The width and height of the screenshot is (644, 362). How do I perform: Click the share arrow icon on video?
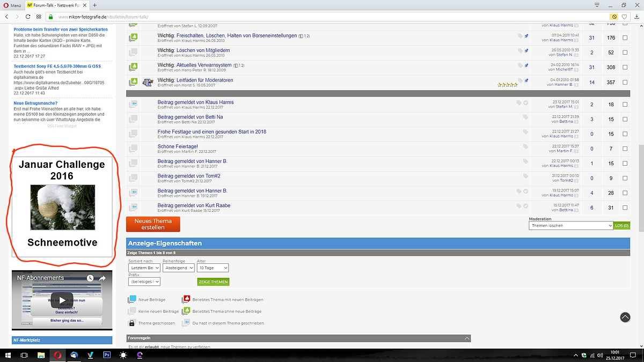[102, 278]
